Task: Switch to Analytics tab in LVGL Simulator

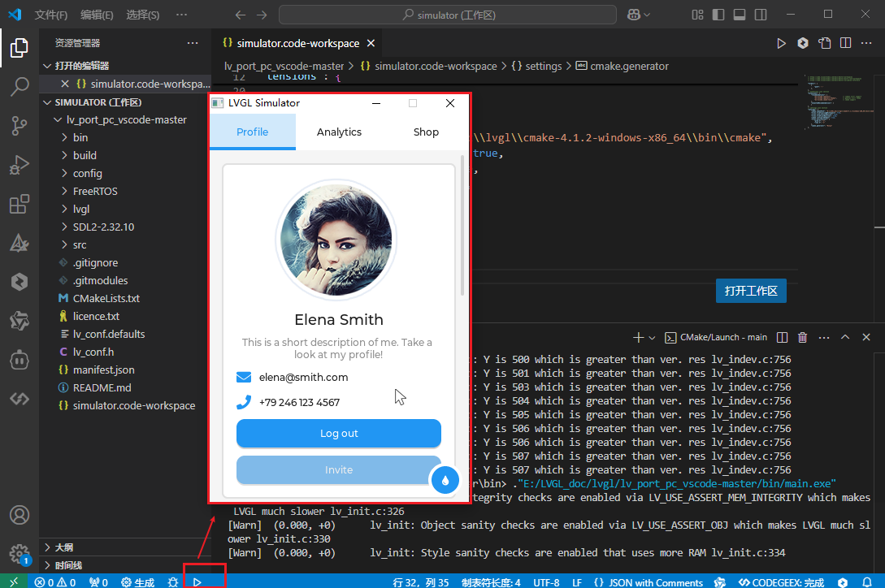Action: [x=339, y=132]
